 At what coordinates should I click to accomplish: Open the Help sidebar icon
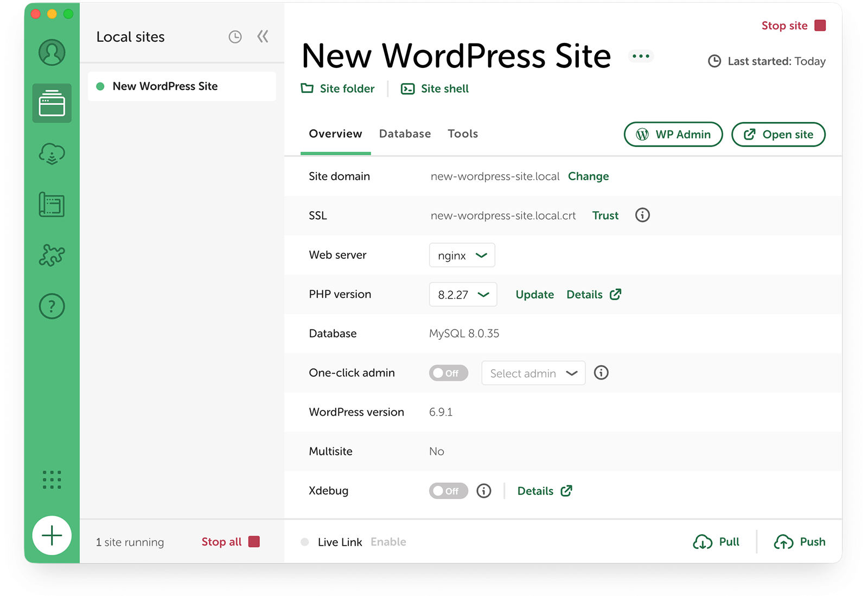pos(52,306)
